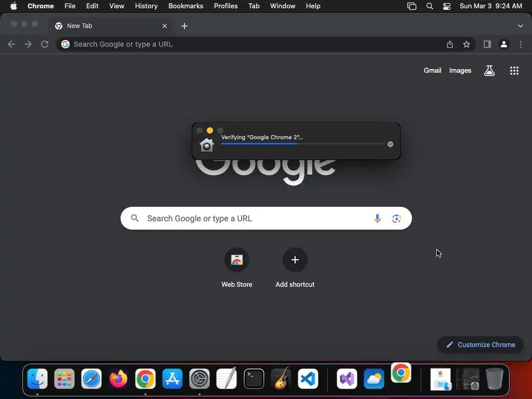The height and width of the screenshot is (399, 532).
Task: Open Finder from the Dock
Action: (37, 379)
